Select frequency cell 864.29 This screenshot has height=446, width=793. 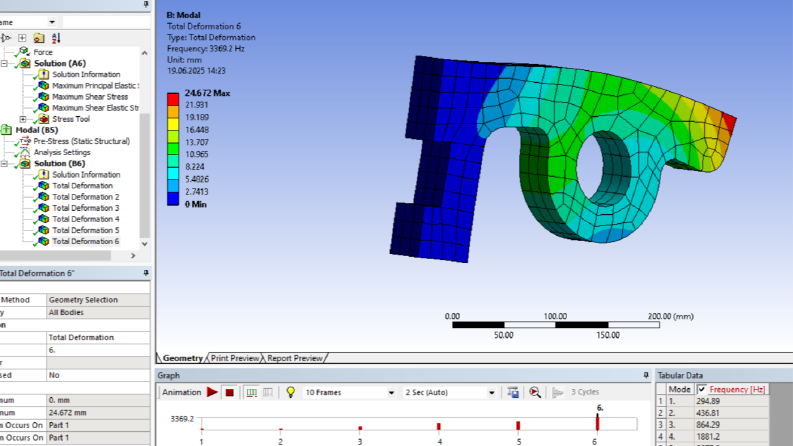click(x=732, y=425)
